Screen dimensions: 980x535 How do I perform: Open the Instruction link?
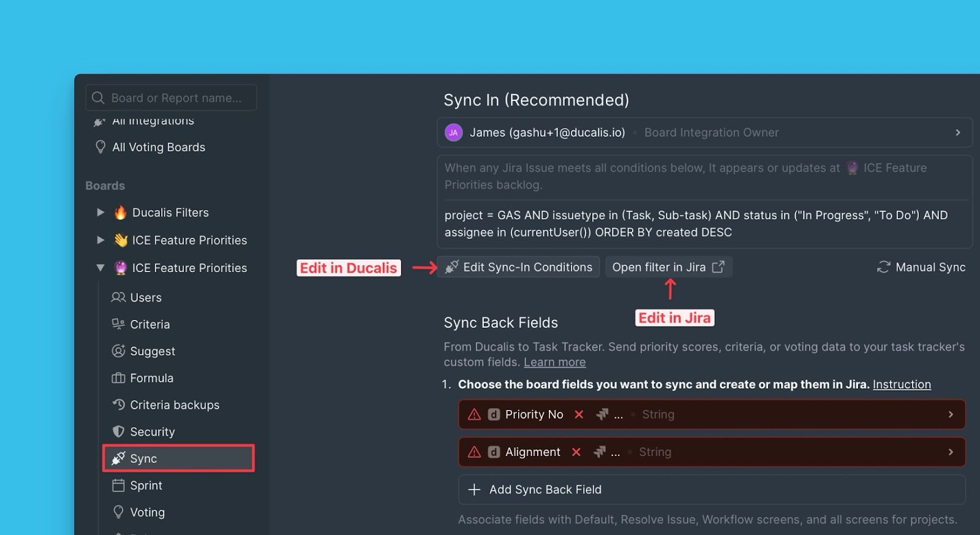tap(902, 384)
